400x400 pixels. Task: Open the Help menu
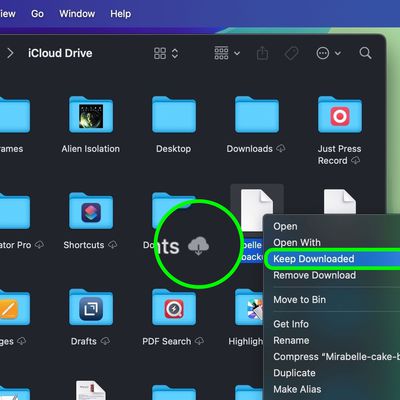[121, 14]
